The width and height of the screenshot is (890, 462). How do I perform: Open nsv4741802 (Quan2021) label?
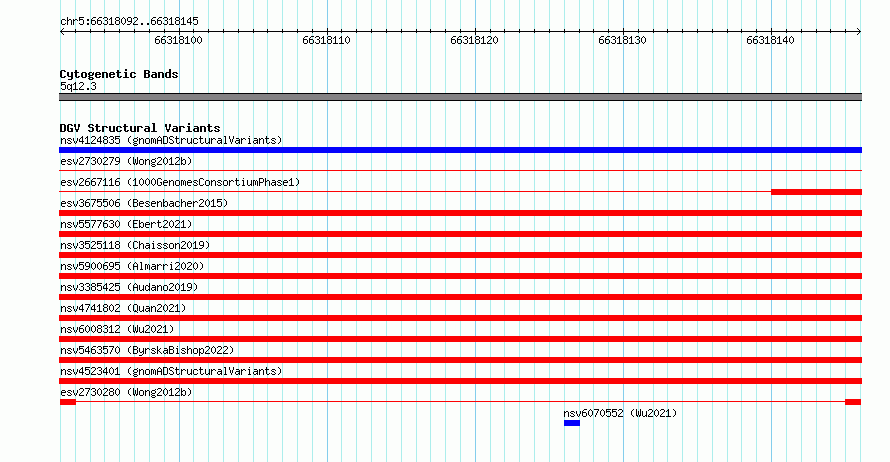[123, 308]
